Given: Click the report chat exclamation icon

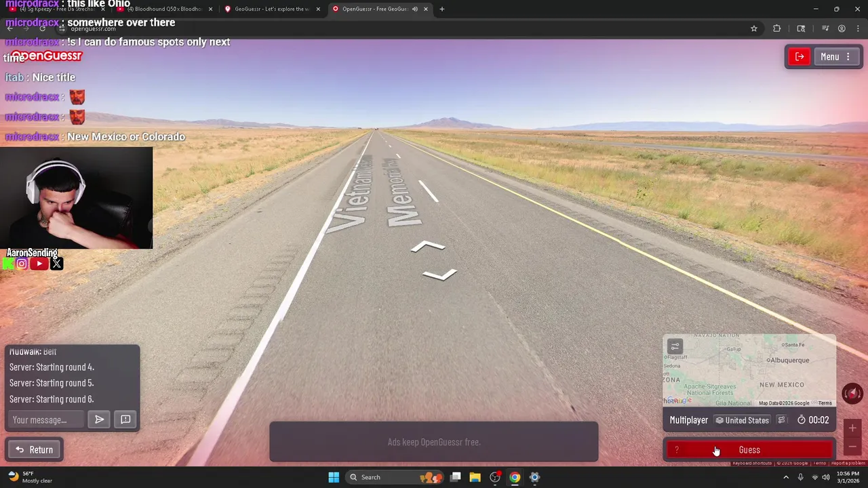Looking at the screenshot, I should point(125,420).
